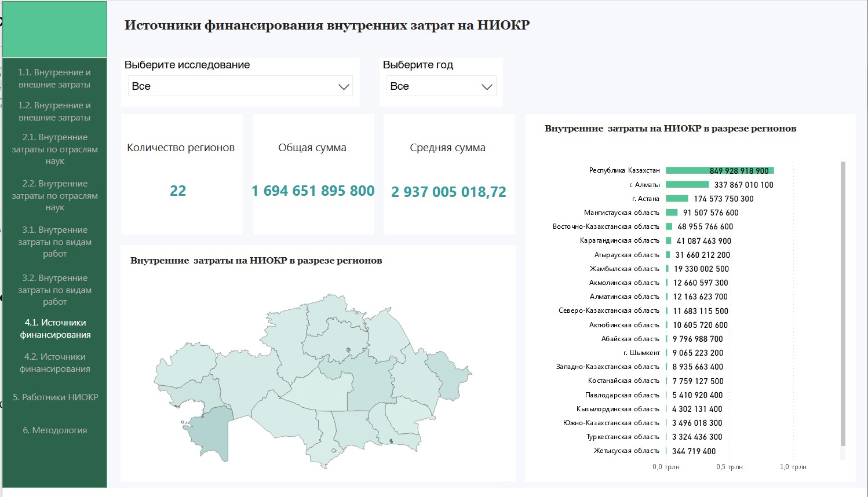Click the Республика Казахстан bar in chart
This screenshot has height=497, width=868.
[x=719, y=170]
